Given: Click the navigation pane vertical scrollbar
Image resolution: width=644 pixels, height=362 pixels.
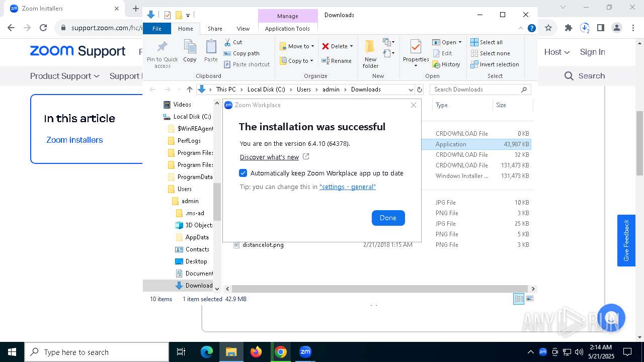Looking at the screenshot, I should click(217, 202).
